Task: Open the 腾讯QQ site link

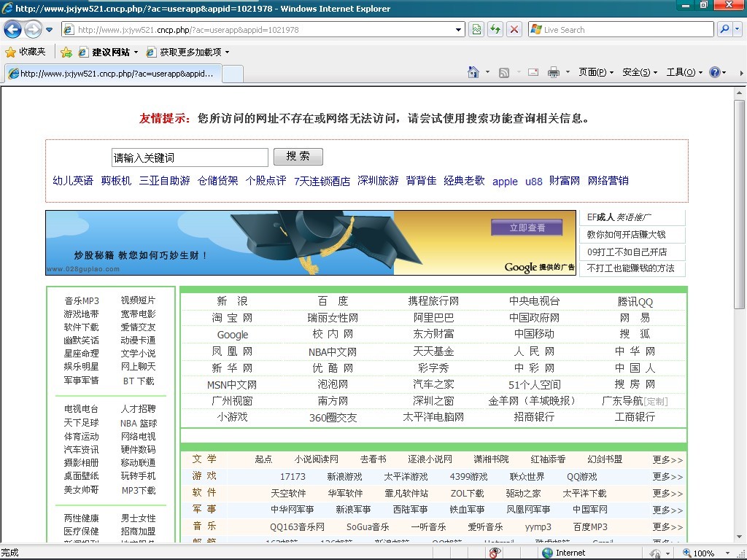Action: click(635, 301)
